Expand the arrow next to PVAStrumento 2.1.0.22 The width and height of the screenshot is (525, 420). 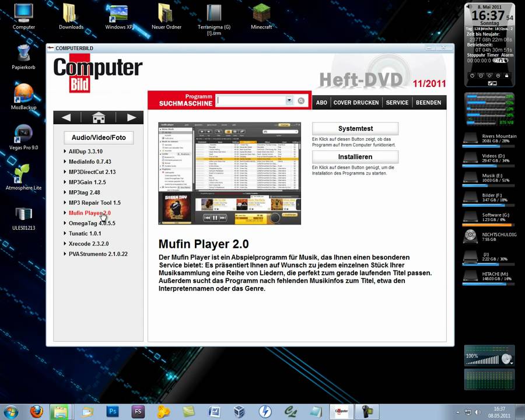click(x=65, y=254)
